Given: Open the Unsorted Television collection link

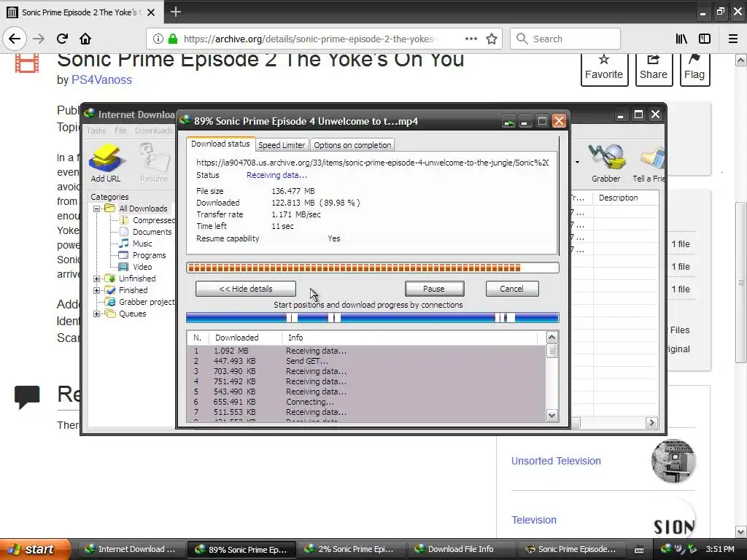Looking at the screenshot, I should [x=556, y=461].
